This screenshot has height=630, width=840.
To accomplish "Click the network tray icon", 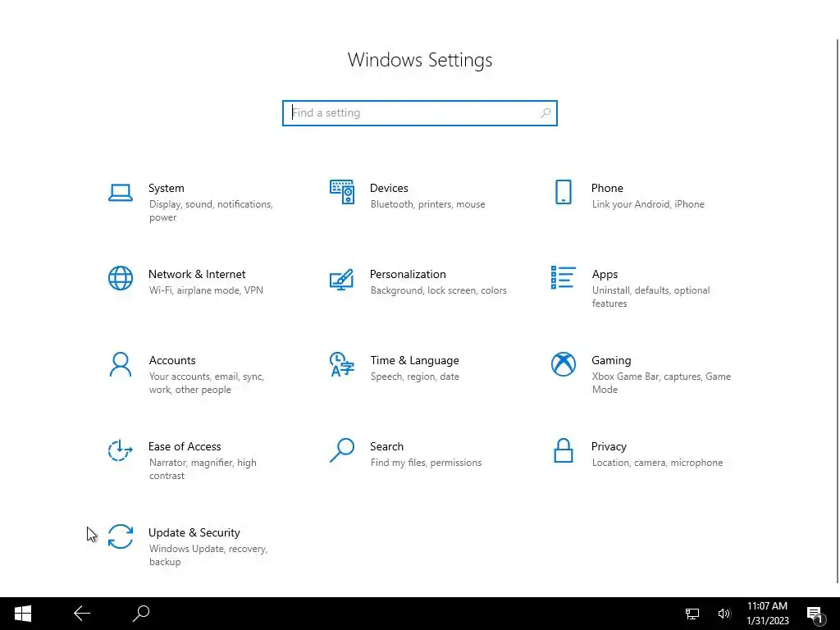I will click(x=692, y=614).
